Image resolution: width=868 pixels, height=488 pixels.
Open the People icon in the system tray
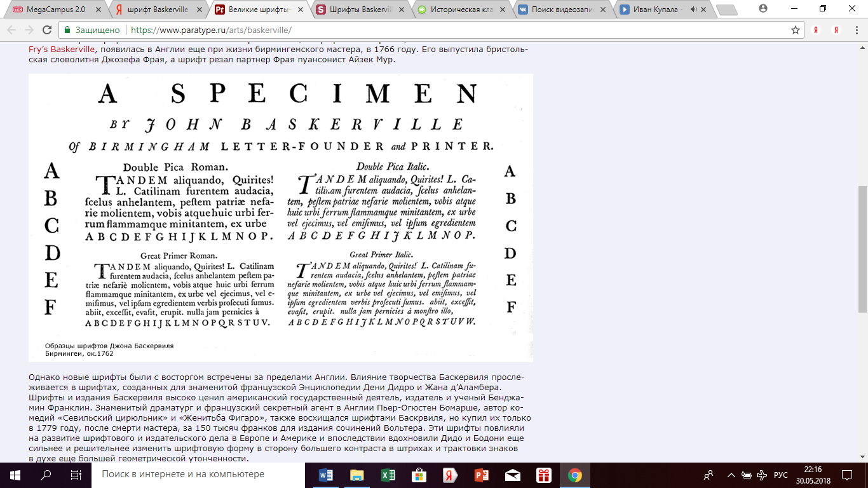tap(709, 475)
